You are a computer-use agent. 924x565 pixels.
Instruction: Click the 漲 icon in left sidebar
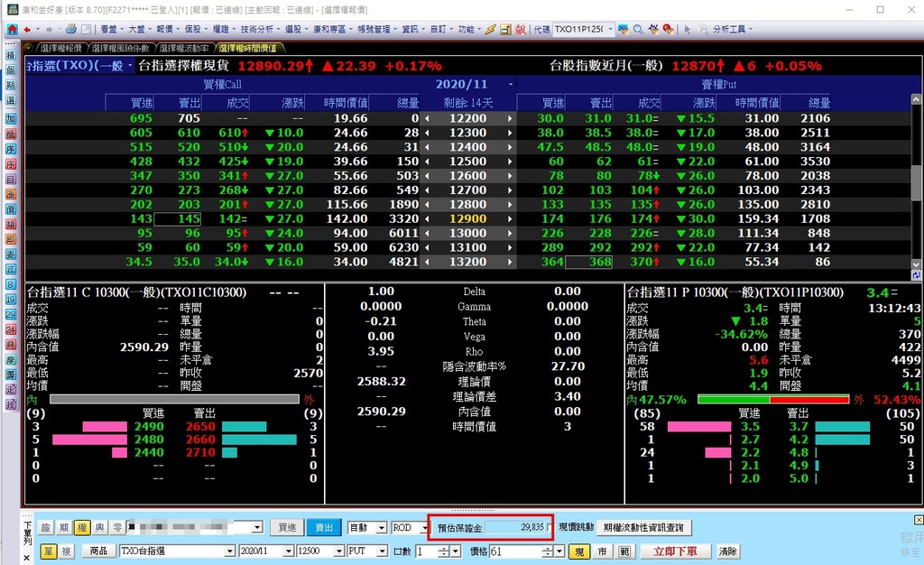pyautogui.click(x=11, y=194)
